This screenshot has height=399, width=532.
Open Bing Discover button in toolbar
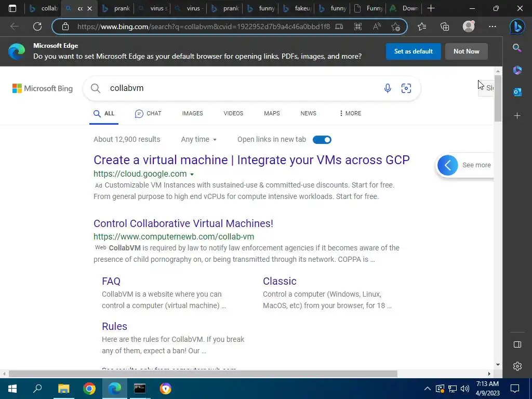tap(517, 26)
